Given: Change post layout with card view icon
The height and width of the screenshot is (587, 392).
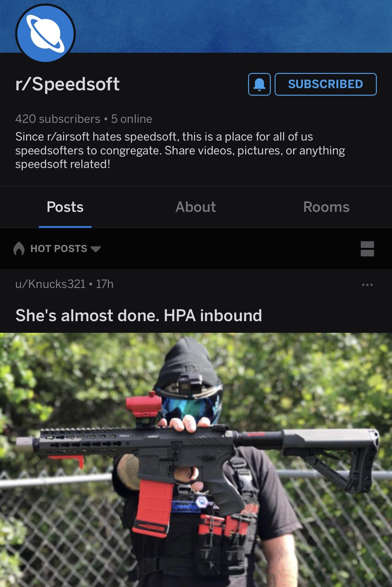Looking at the screenshot, I should [367, 249].
